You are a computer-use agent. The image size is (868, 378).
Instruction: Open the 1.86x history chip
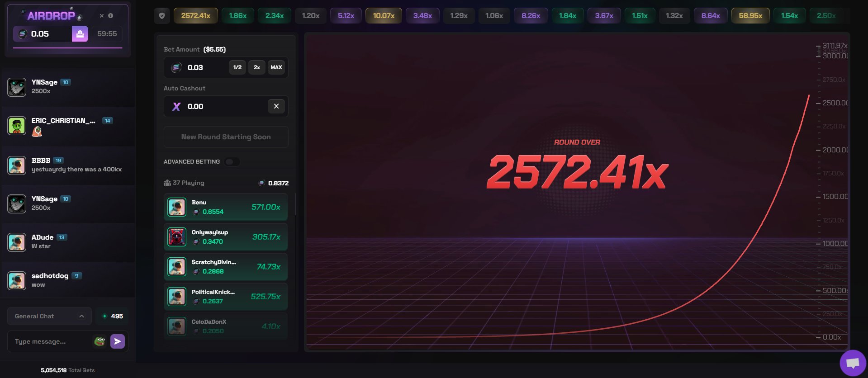[x=238, y=16]
